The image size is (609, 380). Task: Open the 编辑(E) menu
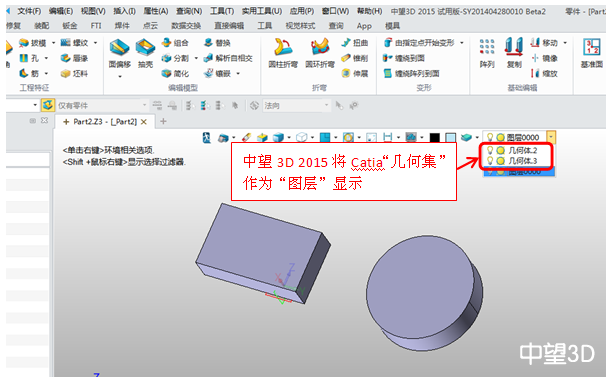(61, 11)
